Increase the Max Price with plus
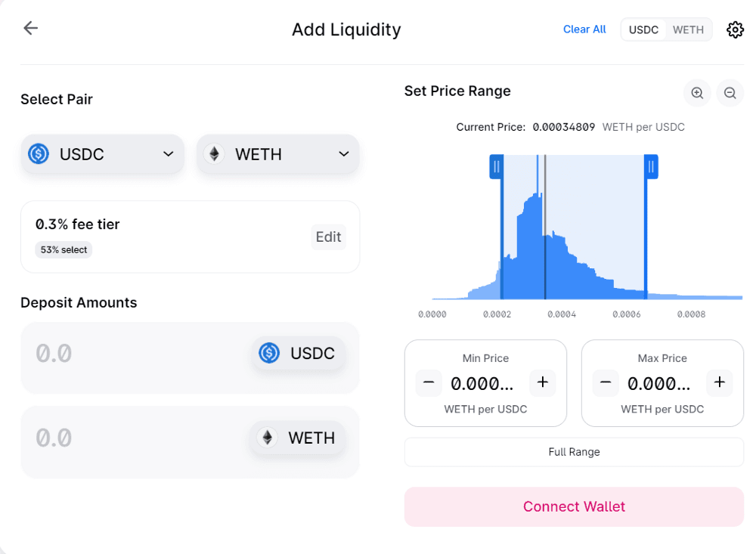This screenshot has height=554, width=756. pyautogui.click(x=720, y=382)
